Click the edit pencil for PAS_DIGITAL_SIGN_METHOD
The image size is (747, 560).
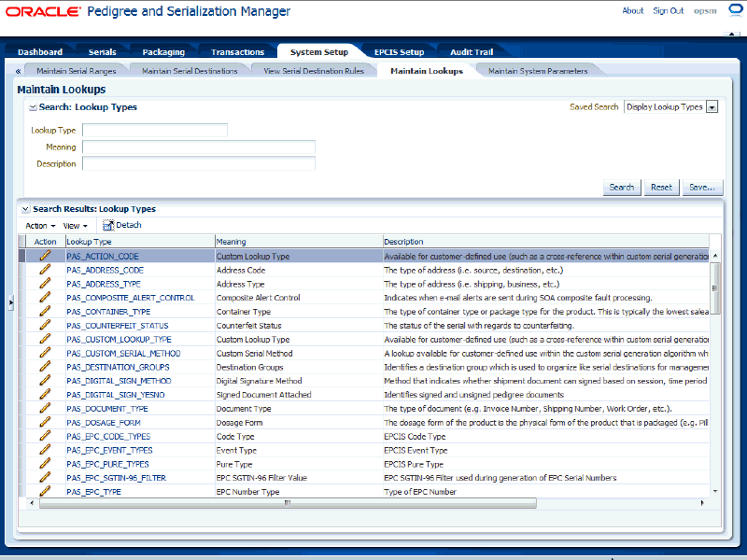(x=45, y=381)
